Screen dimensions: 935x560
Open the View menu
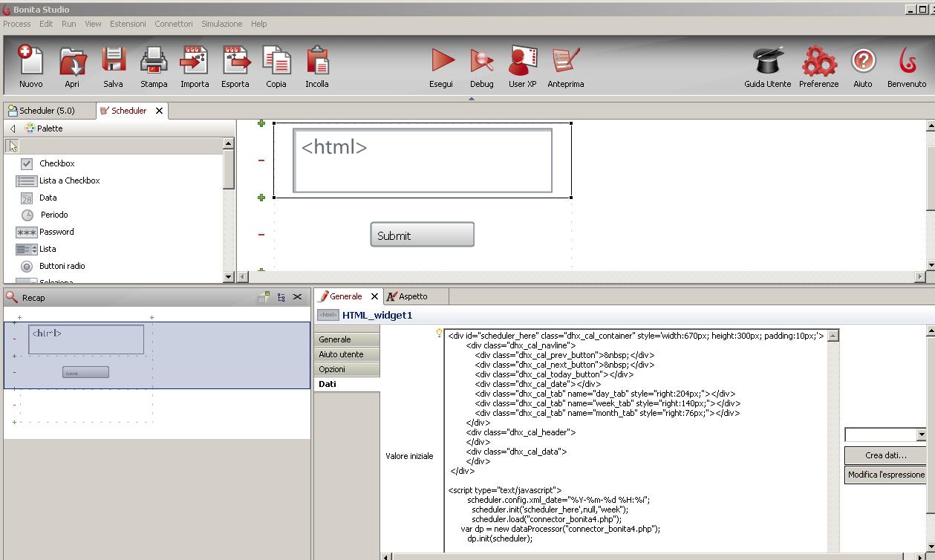click(x=93, y=24)
